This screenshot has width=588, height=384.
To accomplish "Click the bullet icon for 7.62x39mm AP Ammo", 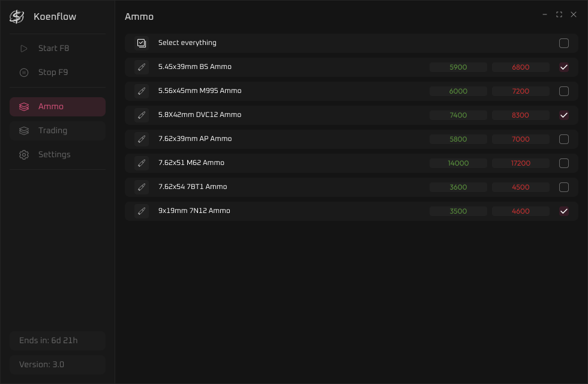I will 142,139.
